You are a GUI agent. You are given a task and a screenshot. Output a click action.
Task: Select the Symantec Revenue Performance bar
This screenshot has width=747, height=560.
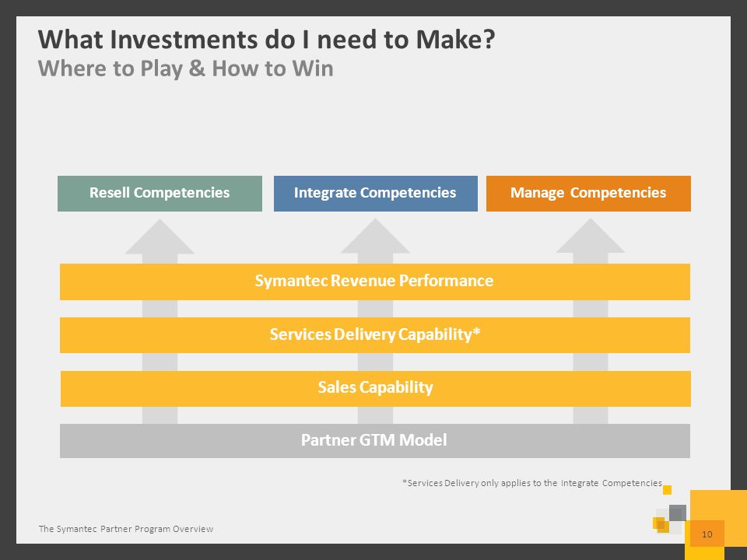click(375, 282)
